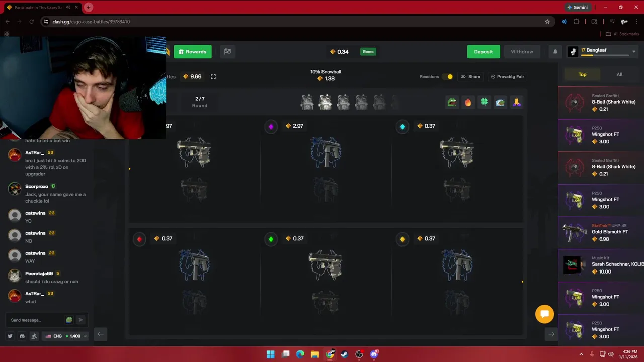Open Chrome three-dot menu
Screen dimensions: 644x362
pyautogui.click(x=637, y=22)
